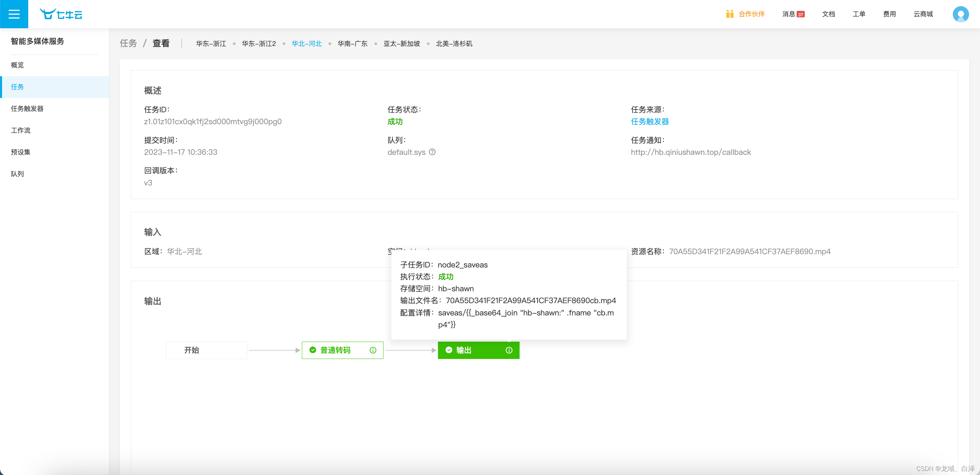The width and height of the screenshot is (980, 475).
Task: Click task ID z1.01z101cx0qk1fj2sd000mtvg9j000pg0
Action: [x=213, y=122]
